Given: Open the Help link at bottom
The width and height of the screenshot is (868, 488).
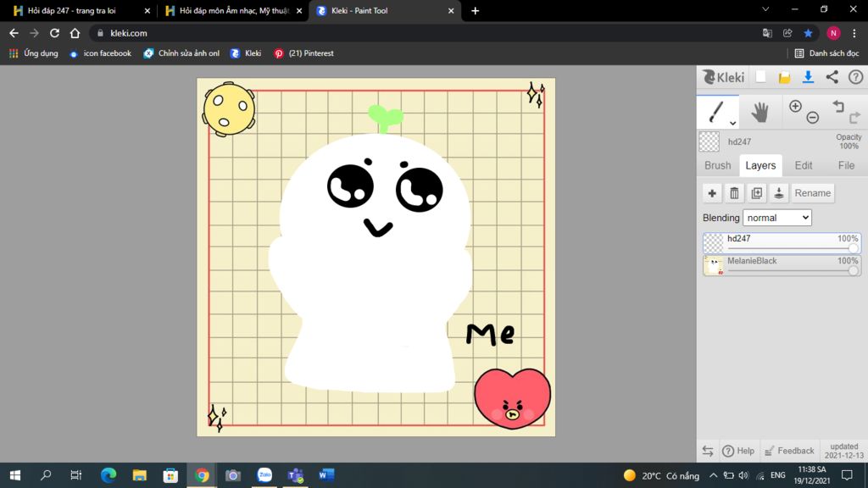Looking at the screenshot, I should pyautogui.click(x=738, y=451).
